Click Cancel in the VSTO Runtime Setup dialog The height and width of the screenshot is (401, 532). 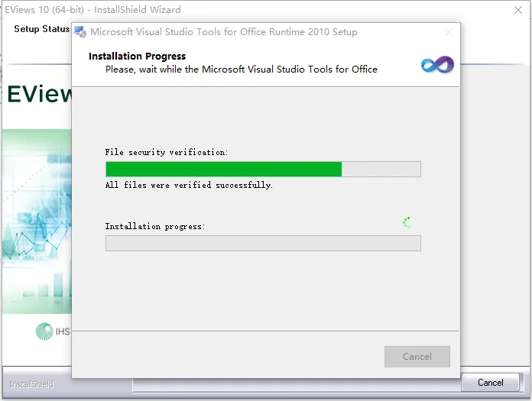[417, 356]
